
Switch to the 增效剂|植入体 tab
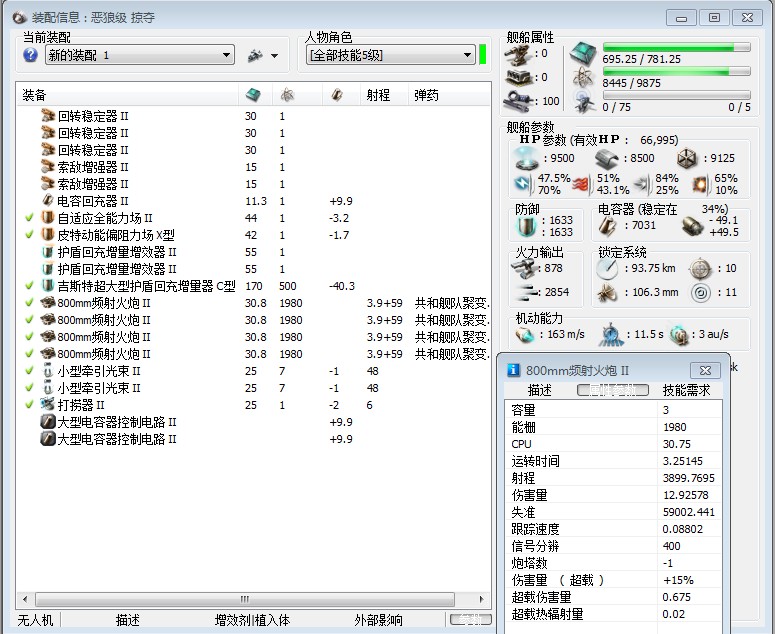point(252,620)
